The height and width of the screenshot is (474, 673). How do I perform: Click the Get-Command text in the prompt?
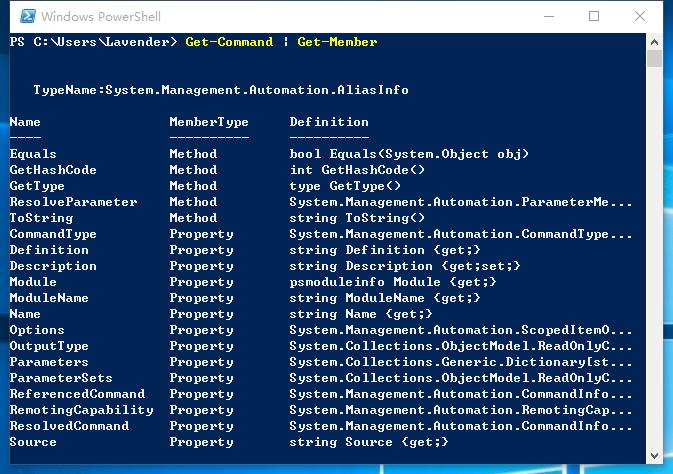tap(229, 42)
